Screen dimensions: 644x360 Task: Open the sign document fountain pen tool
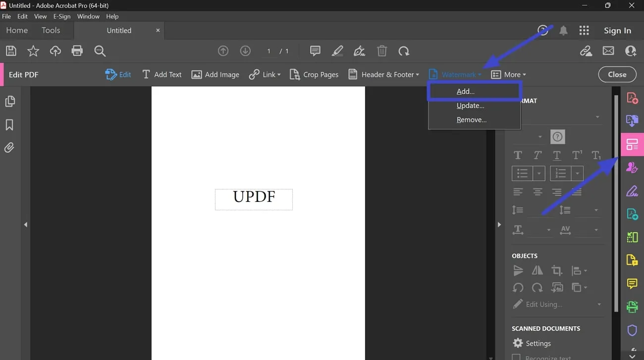click(359, 51)
